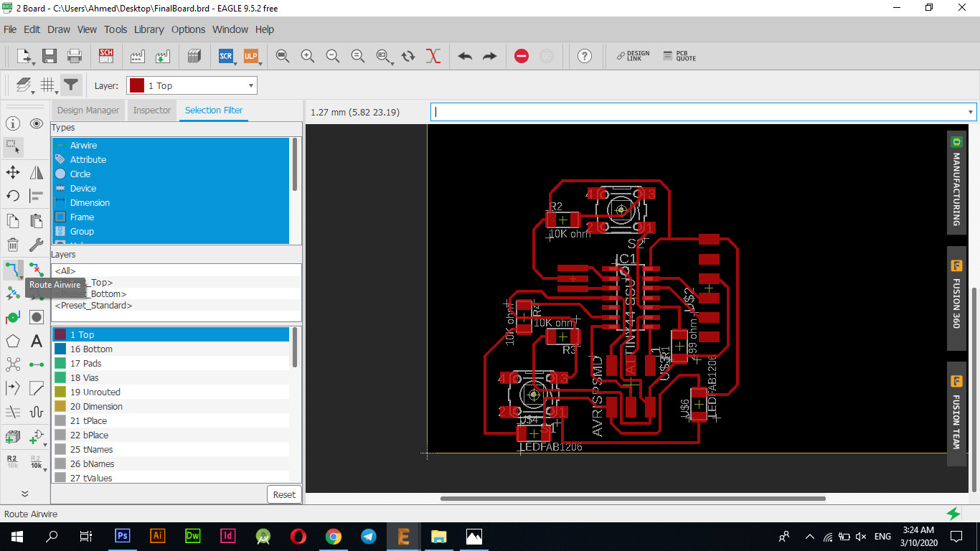Open the Draw menu

[59, 29]
